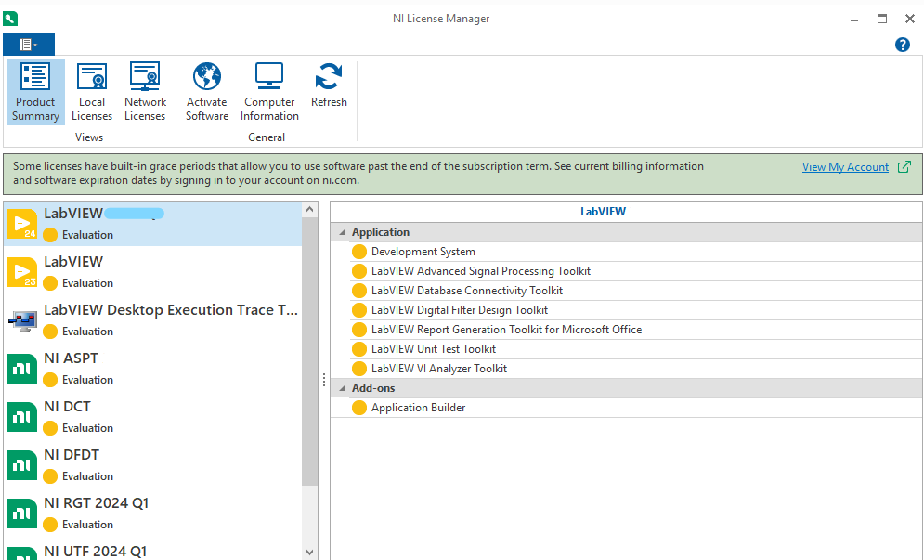Screen dimensions: 924x560
Task: Click yellow dot beside Digital Filter Design Toolkit
Action: tap(358, 310)
